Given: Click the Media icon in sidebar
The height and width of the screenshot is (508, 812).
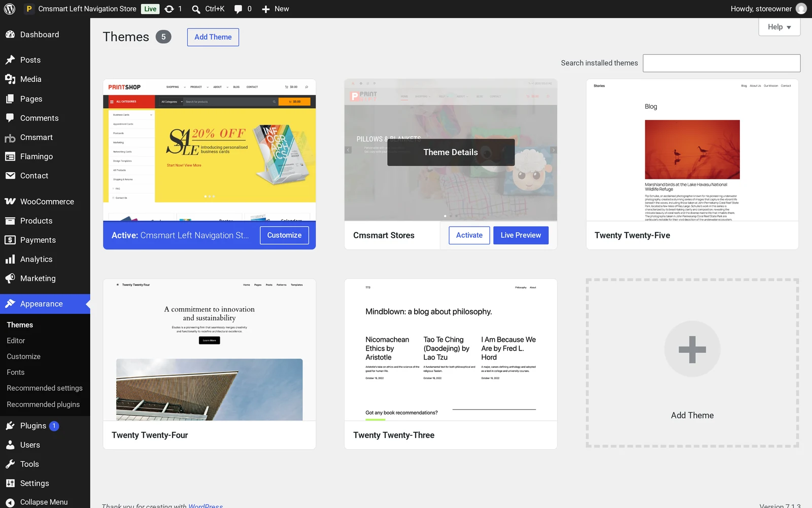Looking at the screenshot, I should pos(10,79).
